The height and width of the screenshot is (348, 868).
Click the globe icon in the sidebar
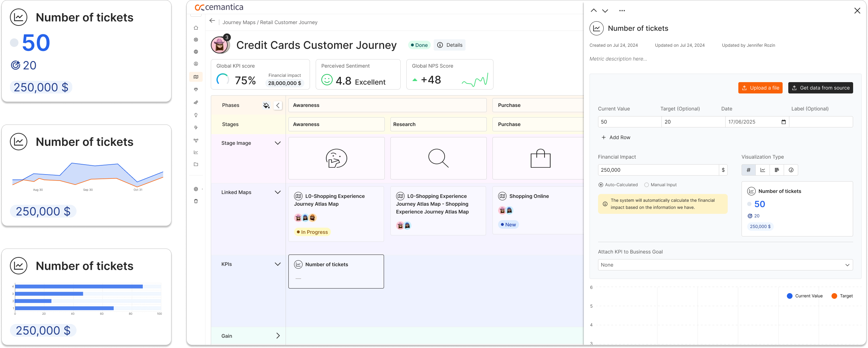tap(196, 52)
